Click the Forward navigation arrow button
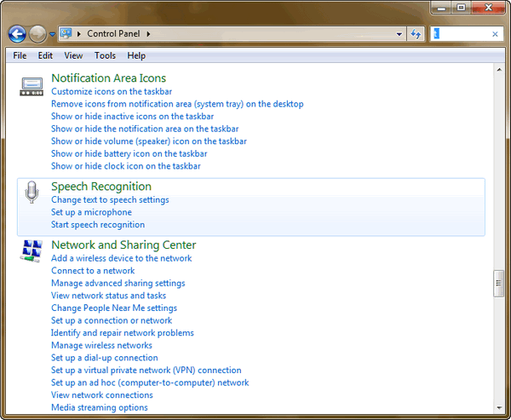The width and height of the screenshot is (511, 420). (x=37, y=33)
